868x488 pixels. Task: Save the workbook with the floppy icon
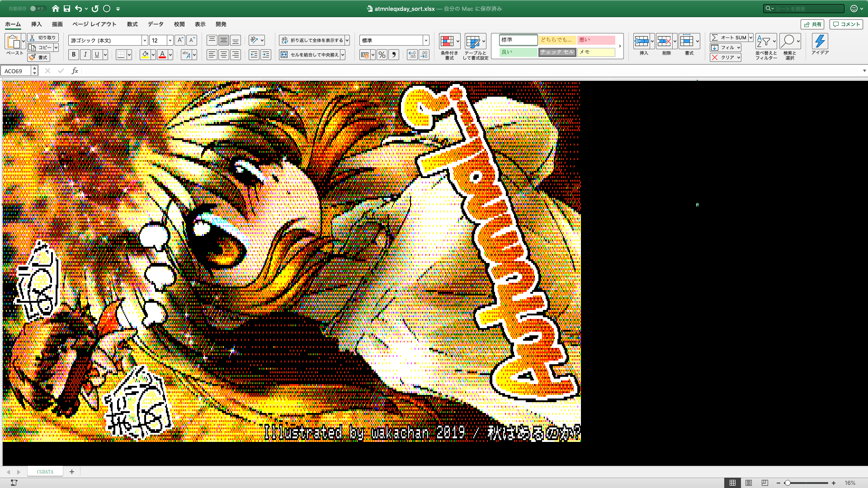click(x=67, y=9)
